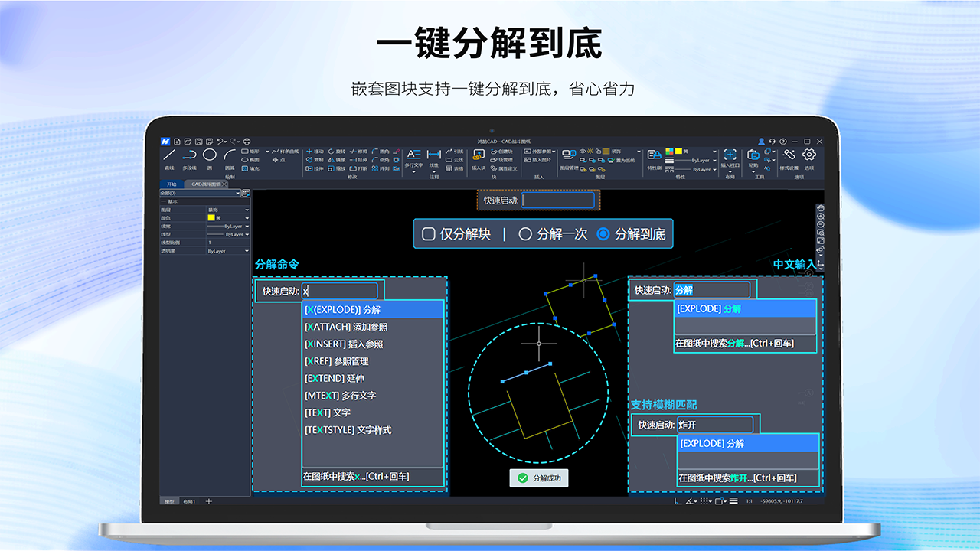
Task: Click the yellow color swatch in properties
Action: [211, 218]
